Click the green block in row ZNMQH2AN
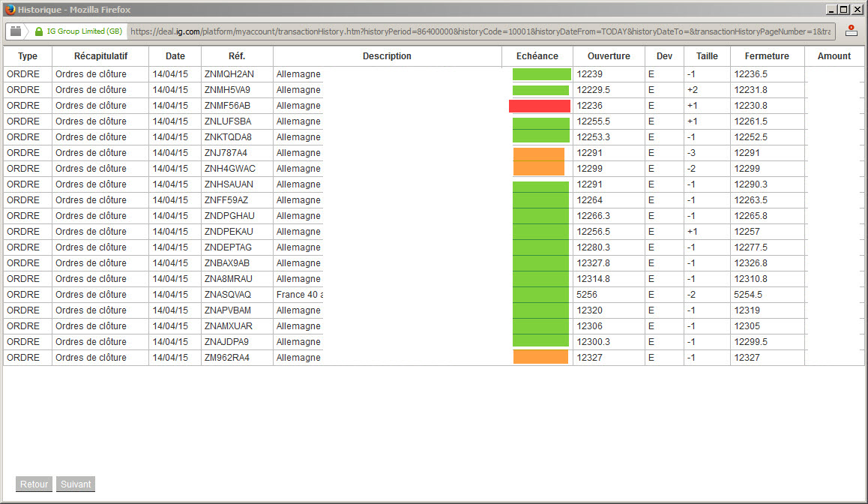The image size is (868, 504). [x=542, y=74]
